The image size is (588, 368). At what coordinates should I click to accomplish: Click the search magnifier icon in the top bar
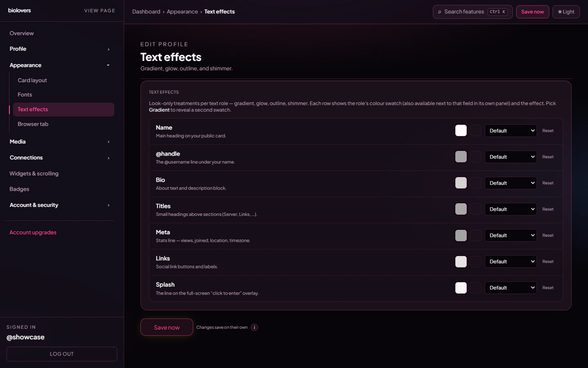tap(440, 12)
